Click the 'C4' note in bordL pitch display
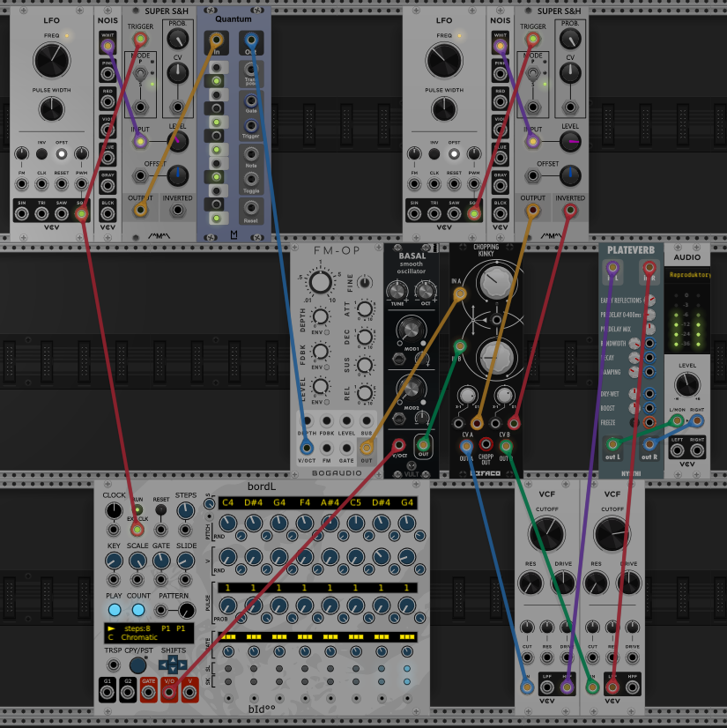 [x=228, y=502]
